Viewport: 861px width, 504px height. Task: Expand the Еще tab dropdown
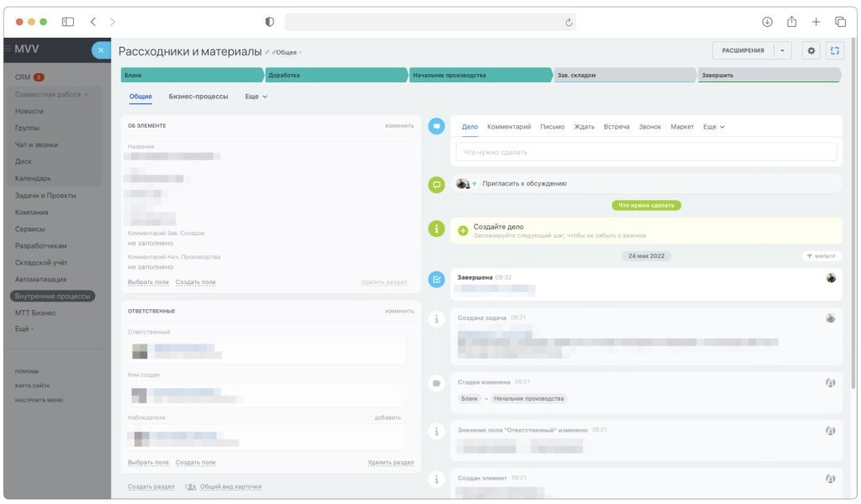pos(256,97)
